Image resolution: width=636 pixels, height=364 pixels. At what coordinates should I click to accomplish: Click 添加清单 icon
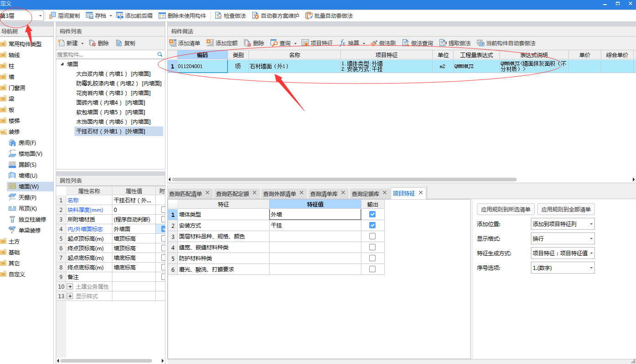click(173, 43)
